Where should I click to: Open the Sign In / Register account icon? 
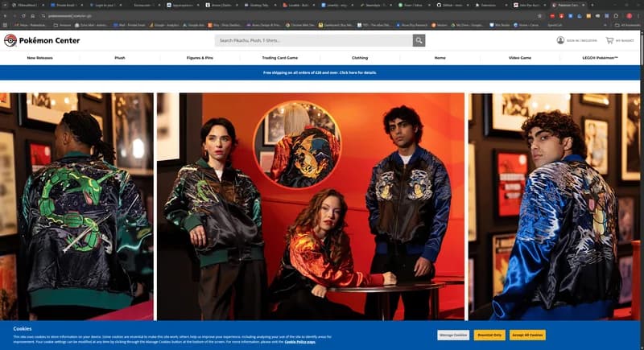click(x=560, y=40)
